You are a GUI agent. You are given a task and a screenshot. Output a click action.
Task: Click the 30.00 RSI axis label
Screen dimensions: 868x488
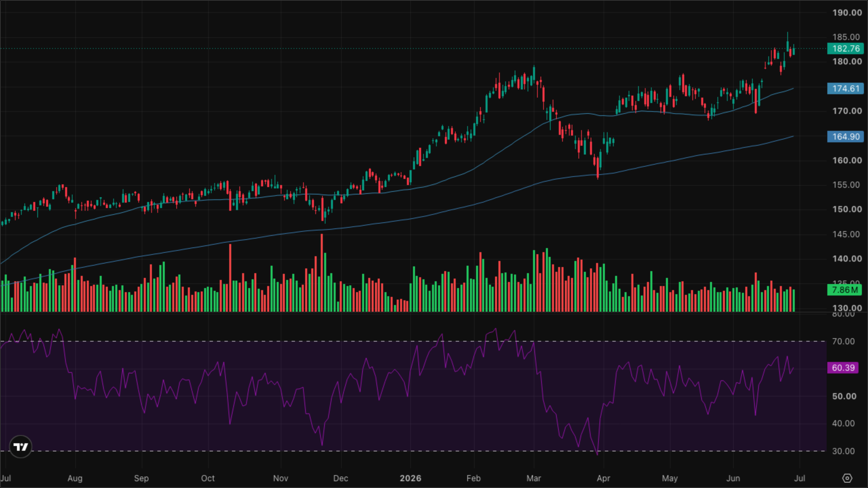[843, 451]
